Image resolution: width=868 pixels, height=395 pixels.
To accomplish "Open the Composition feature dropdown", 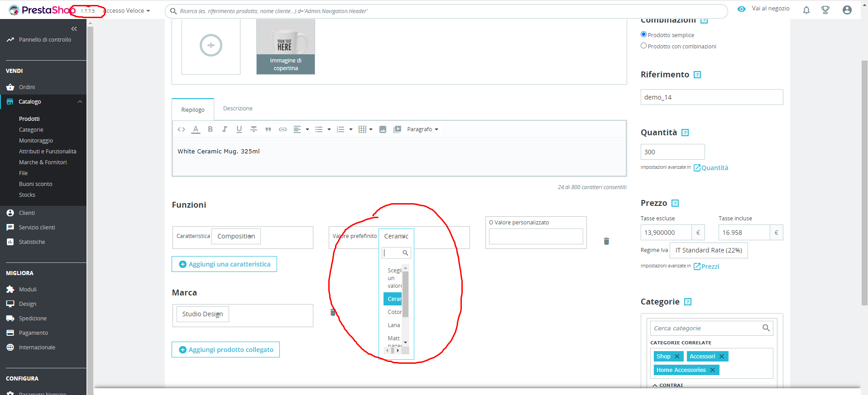I will (x=236, y=236).
